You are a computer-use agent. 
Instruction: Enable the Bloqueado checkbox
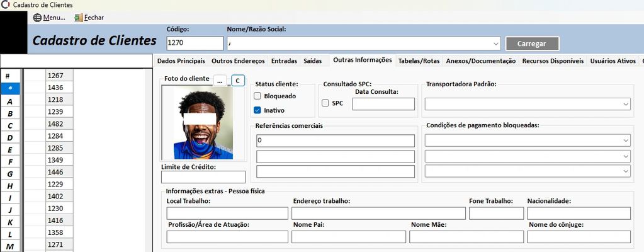pos(257,96)
